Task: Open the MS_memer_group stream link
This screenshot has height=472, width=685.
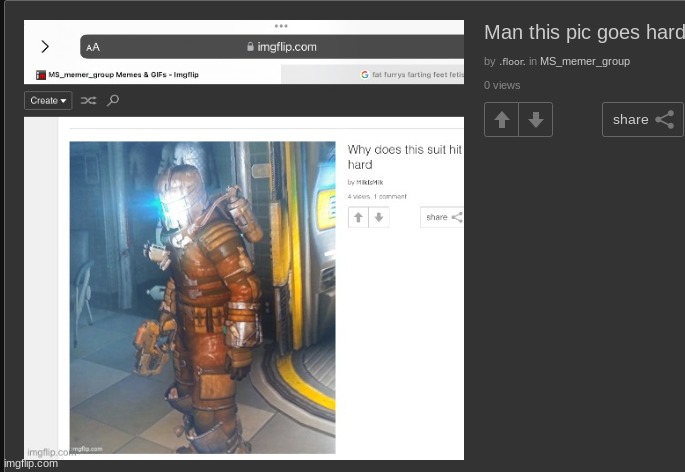Action: click(x=585, y=62)
